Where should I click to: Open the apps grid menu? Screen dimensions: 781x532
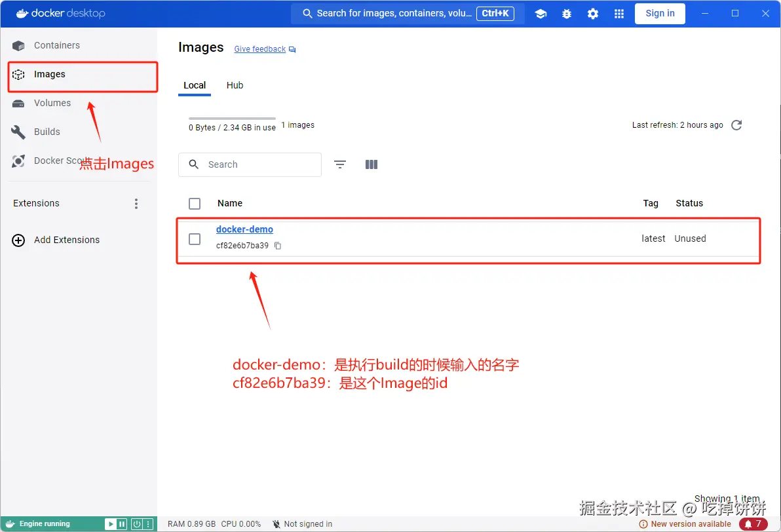pos(619,14)
